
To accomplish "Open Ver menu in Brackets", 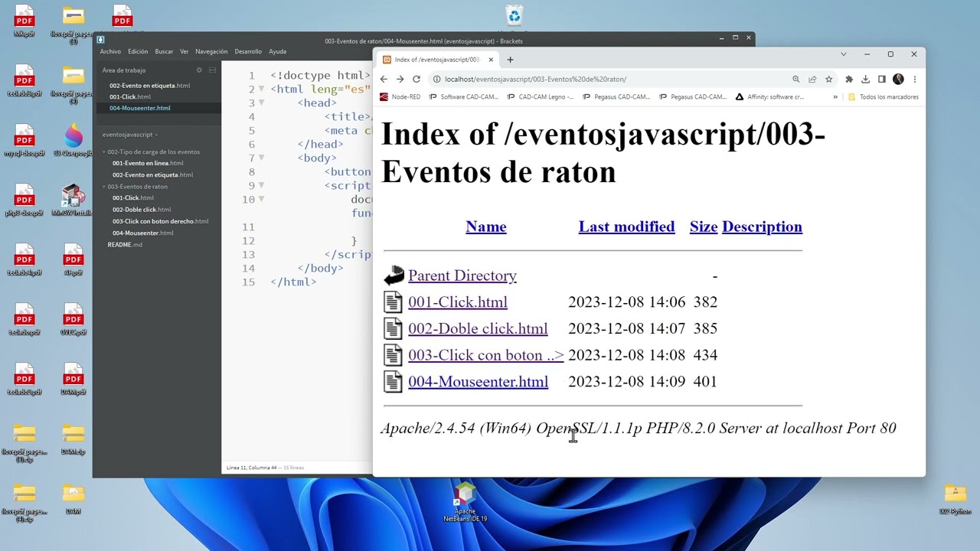I will tap(185, 51).
